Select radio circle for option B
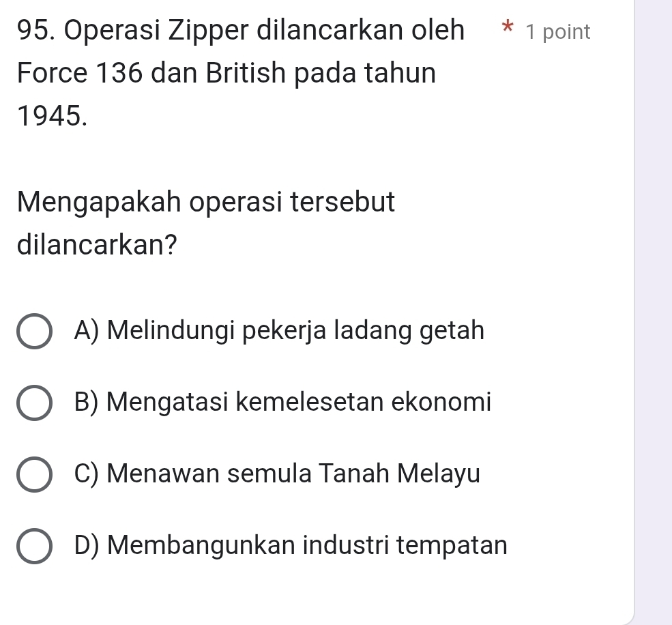The height and width of the screenshot is (625, 672). 34,404
